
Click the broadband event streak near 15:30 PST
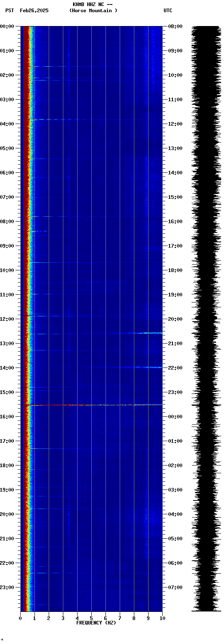click(95, 405)
